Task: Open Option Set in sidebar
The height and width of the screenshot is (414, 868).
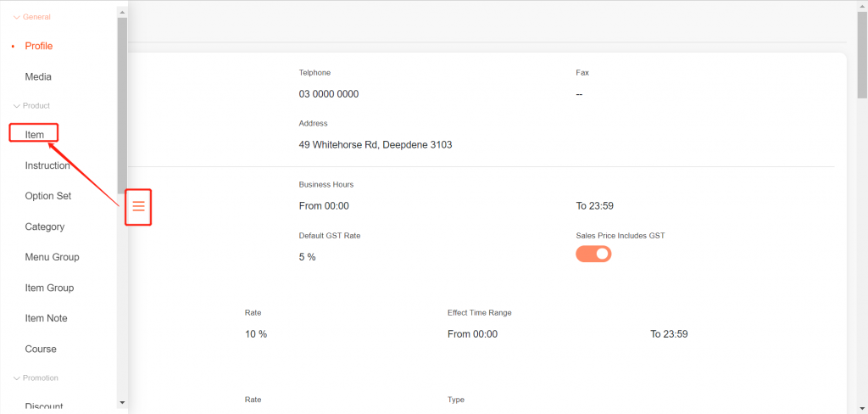Action: tap(48, 196)
